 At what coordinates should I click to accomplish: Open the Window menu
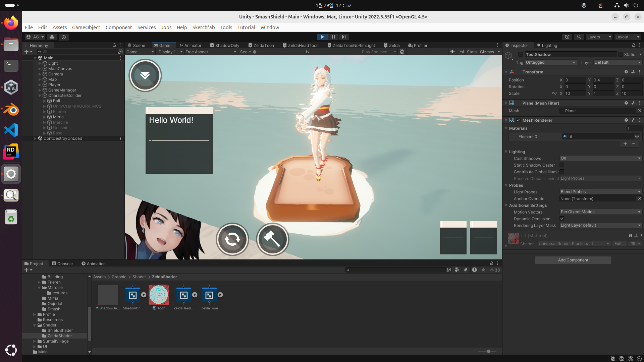[270, 27]
